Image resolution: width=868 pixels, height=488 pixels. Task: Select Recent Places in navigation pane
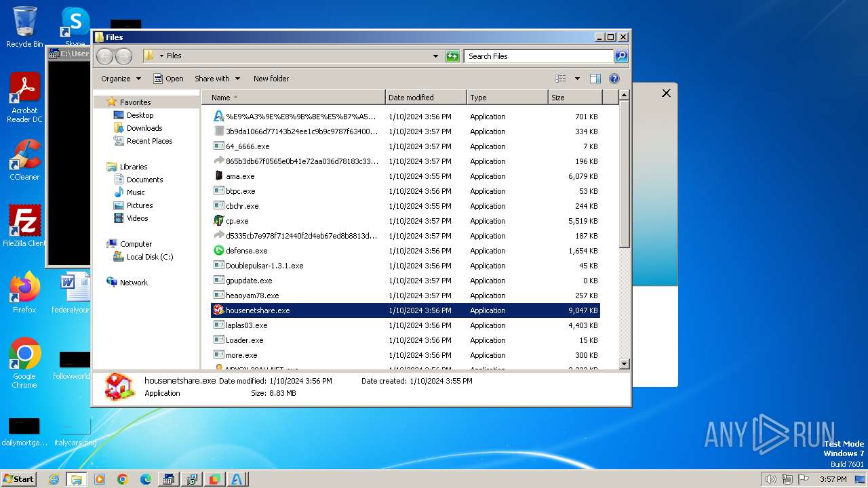(x=149, y=141)
